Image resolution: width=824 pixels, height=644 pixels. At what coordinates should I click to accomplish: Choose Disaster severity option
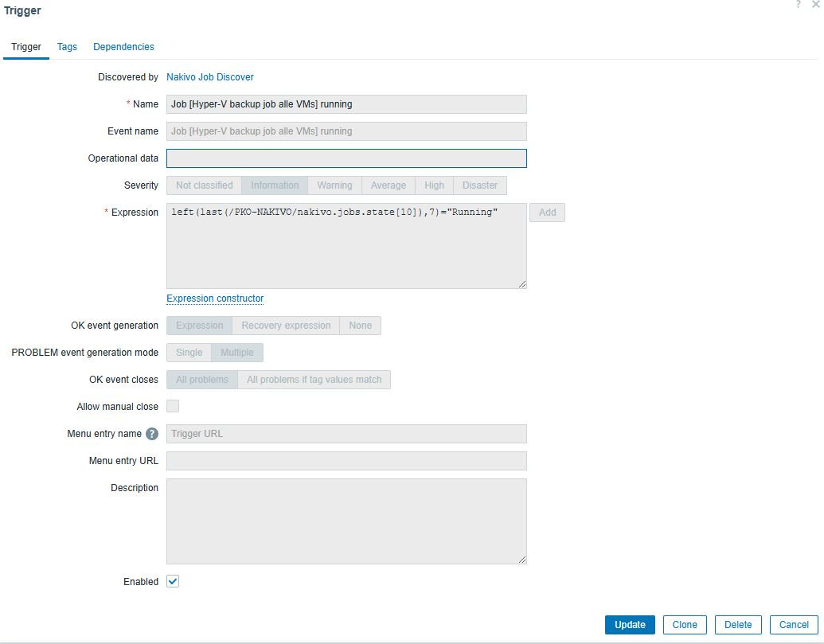click(x=479, y=185)
